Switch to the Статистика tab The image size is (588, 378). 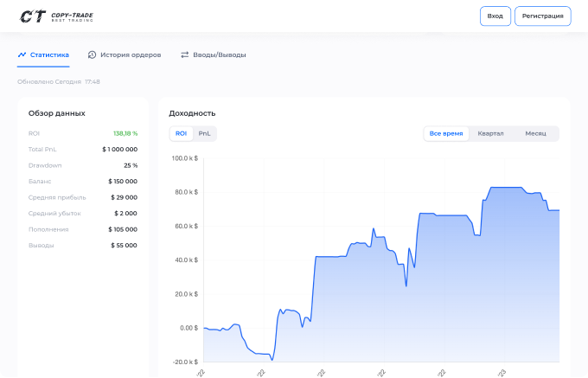[43, 55]
